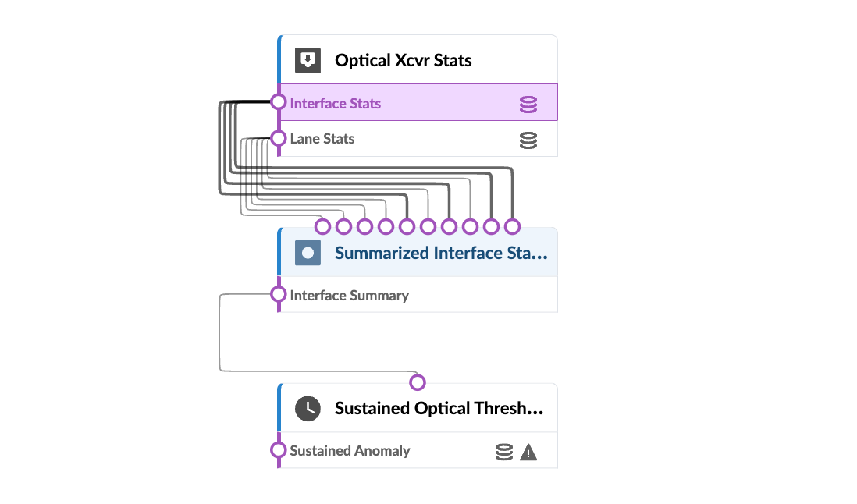The width and height of the screenshot is (857, 504).
Task: Click the Sustained Optical Threshold clock icon
Action: 308,408
